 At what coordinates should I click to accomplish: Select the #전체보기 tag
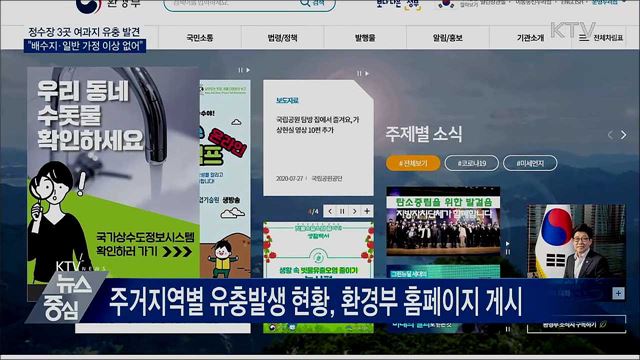pos(413,163)
